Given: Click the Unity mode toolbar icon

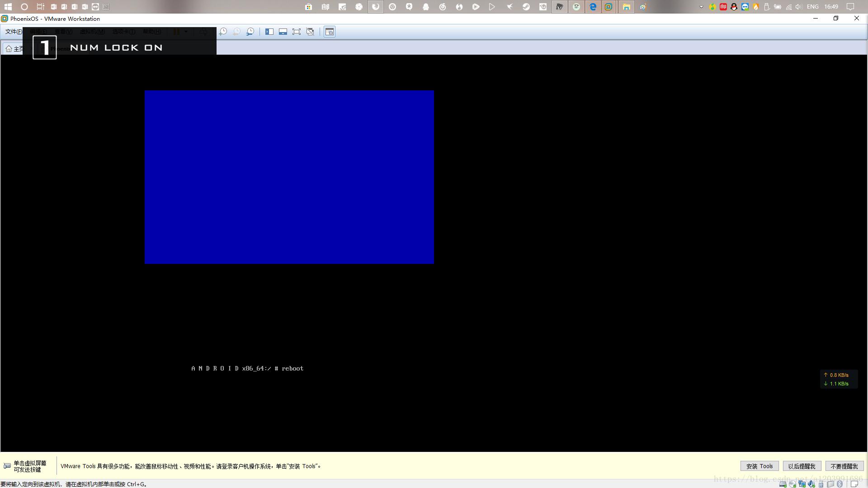Looking at the screenshot, I should tap(310, 32).
